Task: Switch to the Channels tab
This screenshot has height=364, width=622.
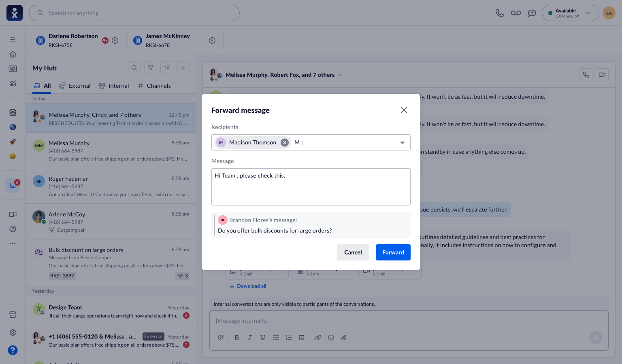Action: click(x=154, y=86)
